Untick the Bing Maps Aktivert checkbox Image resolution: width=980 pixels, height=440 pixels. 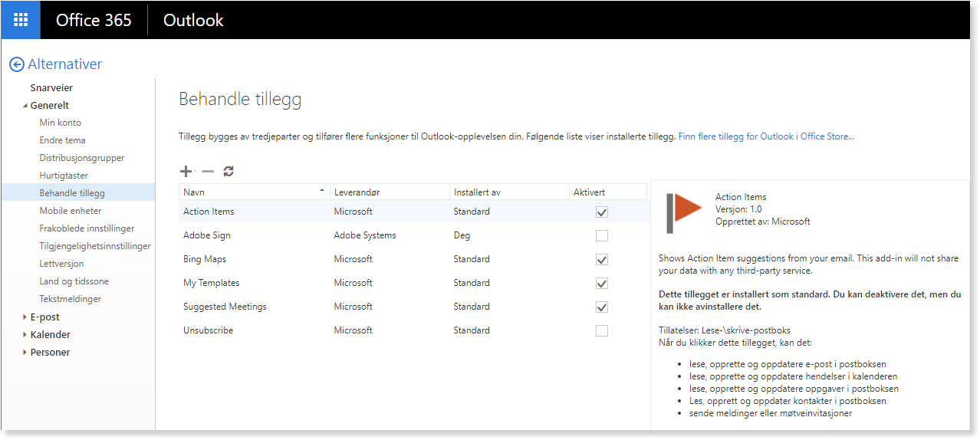coord(602,260)
